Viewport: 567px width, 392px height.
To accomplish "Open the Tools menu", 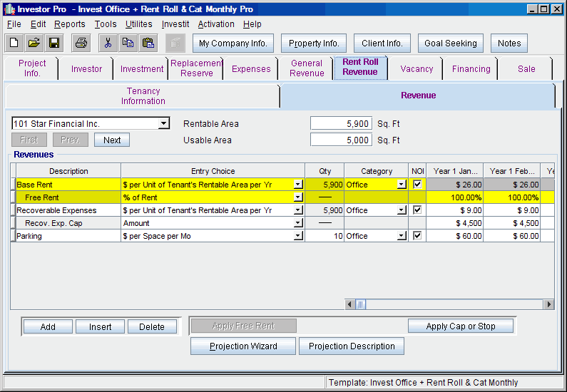I will coord(106,24).
